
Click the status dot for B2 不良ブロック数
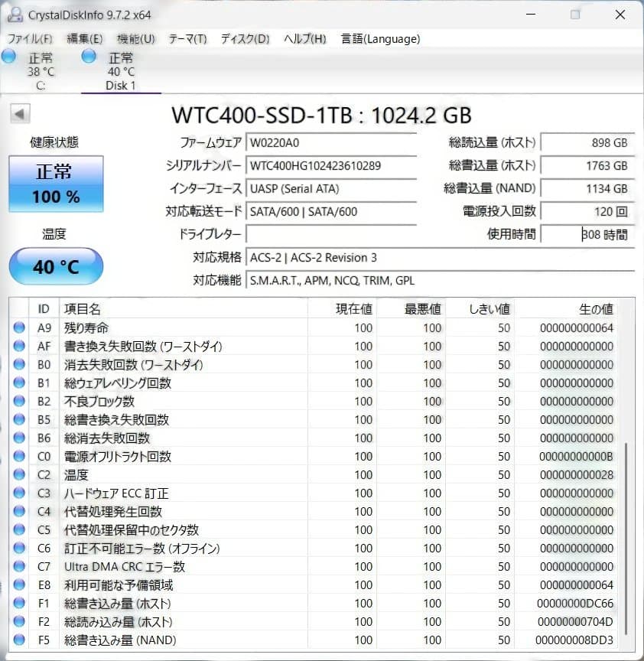[x=19, y=401]
